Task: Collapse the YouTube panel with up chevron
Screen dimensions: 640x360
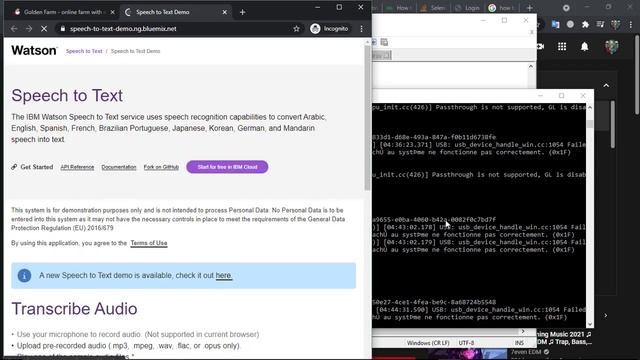Action: 606,85
